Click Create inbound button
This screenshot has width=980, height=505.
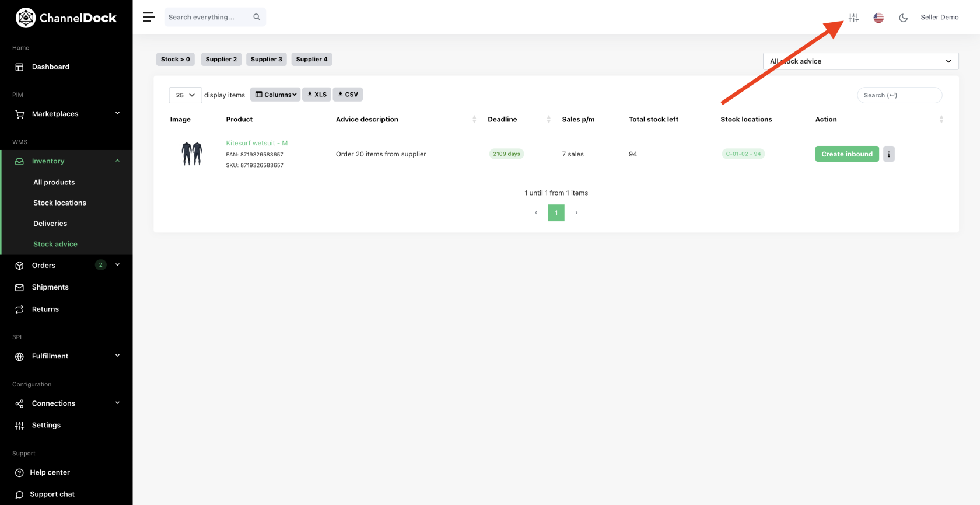point(847,154)
